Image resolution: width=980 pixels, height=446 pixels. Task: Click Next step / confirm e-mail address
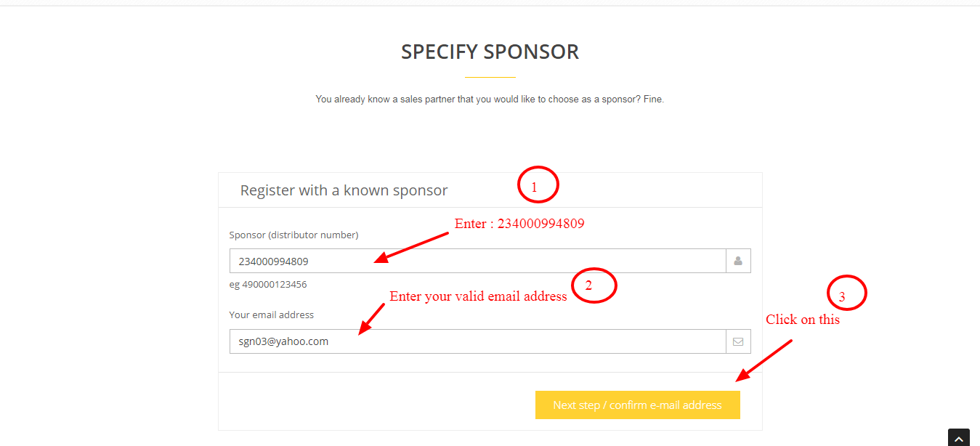tap(637, 405)
